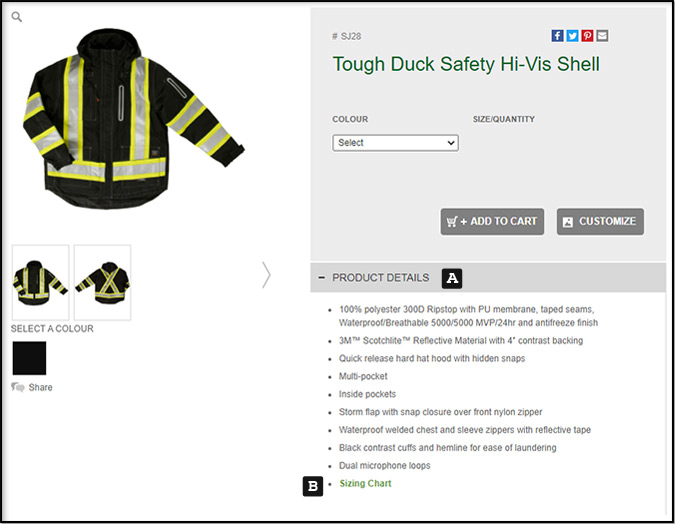Click the black A marker badge
Image resolution: width=675 pixels, height=524 pixels.
[x=452, y=278]
